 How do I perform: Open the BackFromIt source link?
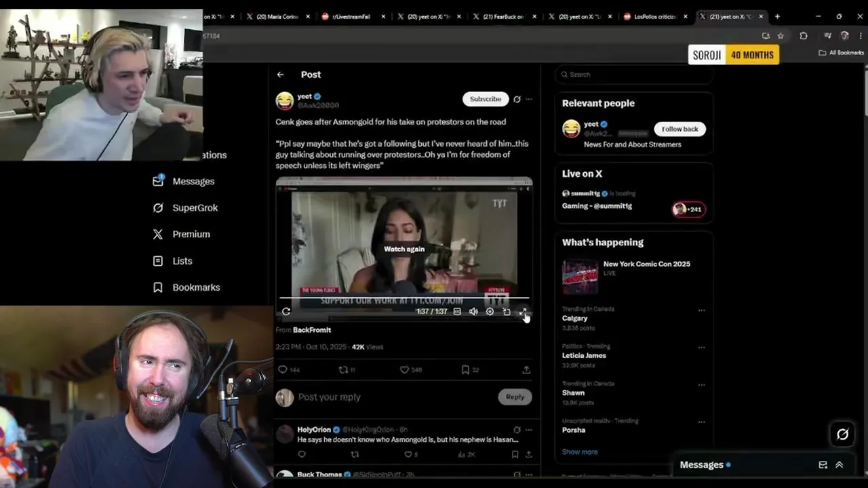tap(312, 330)
